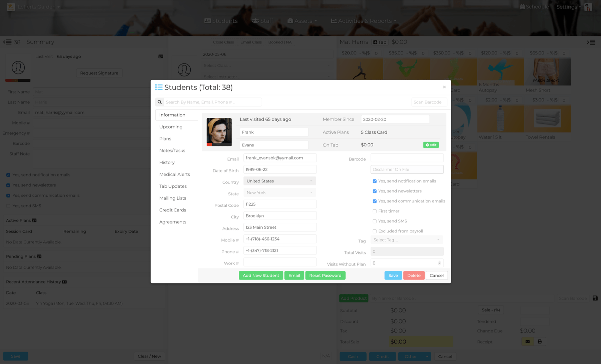Open the Assets dropdown menu
The height and width of the screenshot is (364, 601).
tap(302, 21)
